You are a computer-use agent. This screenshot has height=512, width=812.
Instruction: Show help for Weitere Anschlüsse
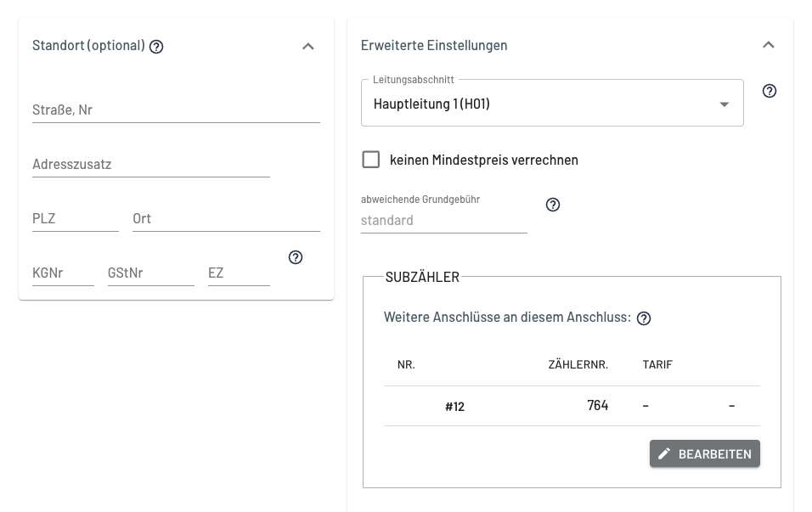click(644, 318)
